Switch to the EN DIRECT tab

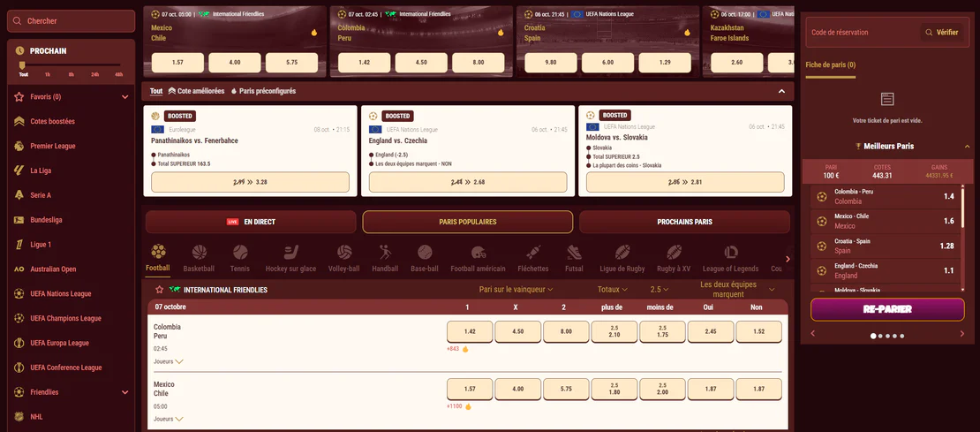tap(251, 222)
